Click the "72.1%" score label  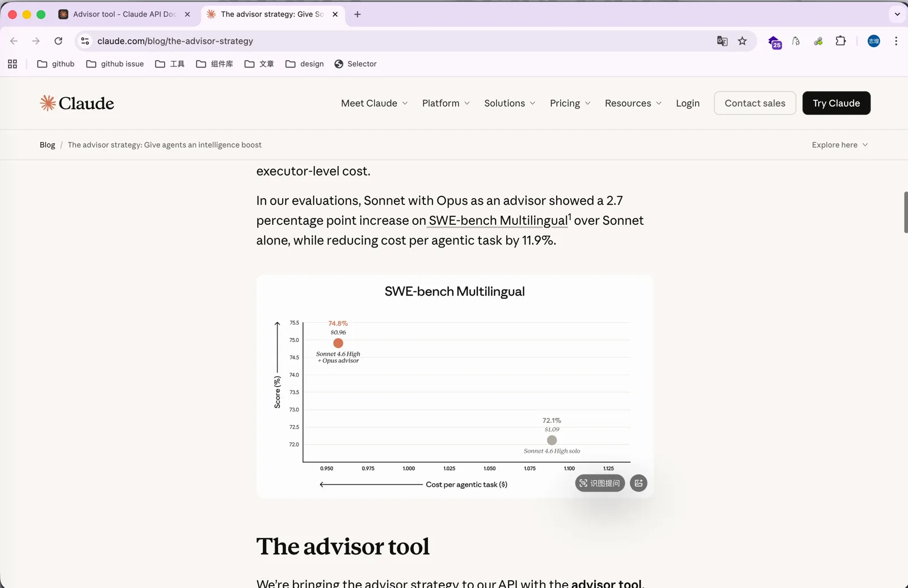[x=552, y=421]
